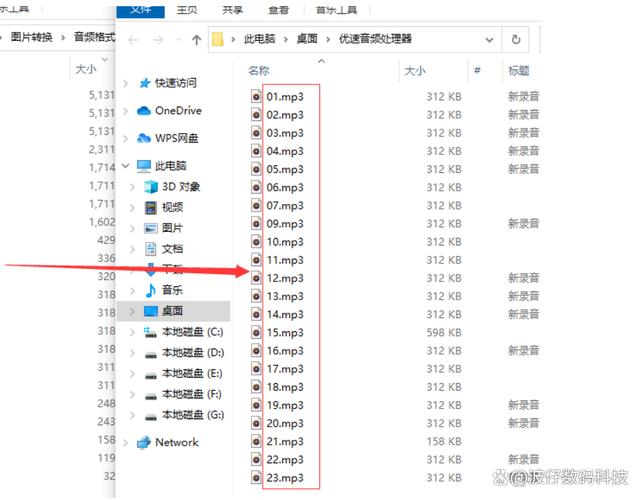Viewport: 641px width, 500px height.
Task: Open the WPS网盘 cloud icon
Action: click(144, 138)
